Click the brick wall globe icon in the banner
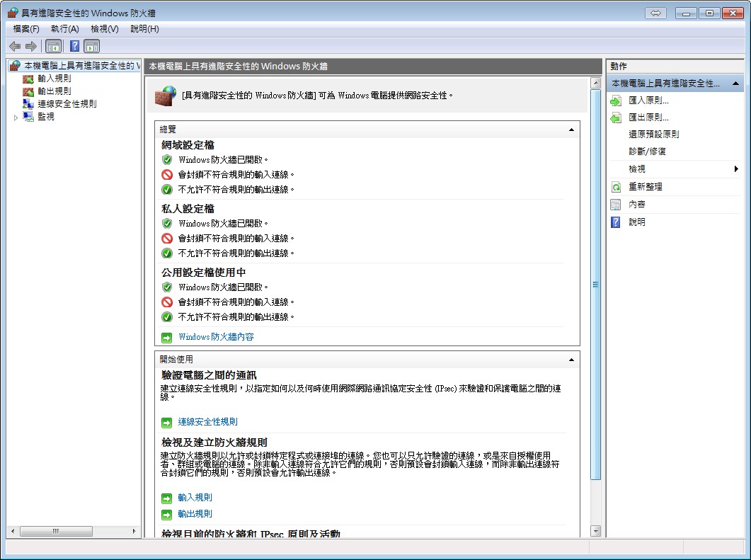Viewport: 751px width, 560px height. [x=166, y=96]
